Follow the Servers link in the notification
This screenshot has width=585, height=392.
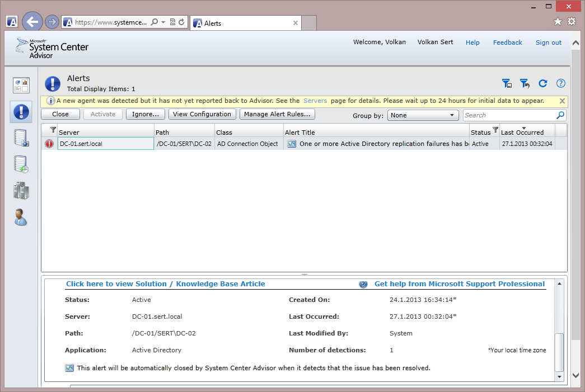point(315,101)
